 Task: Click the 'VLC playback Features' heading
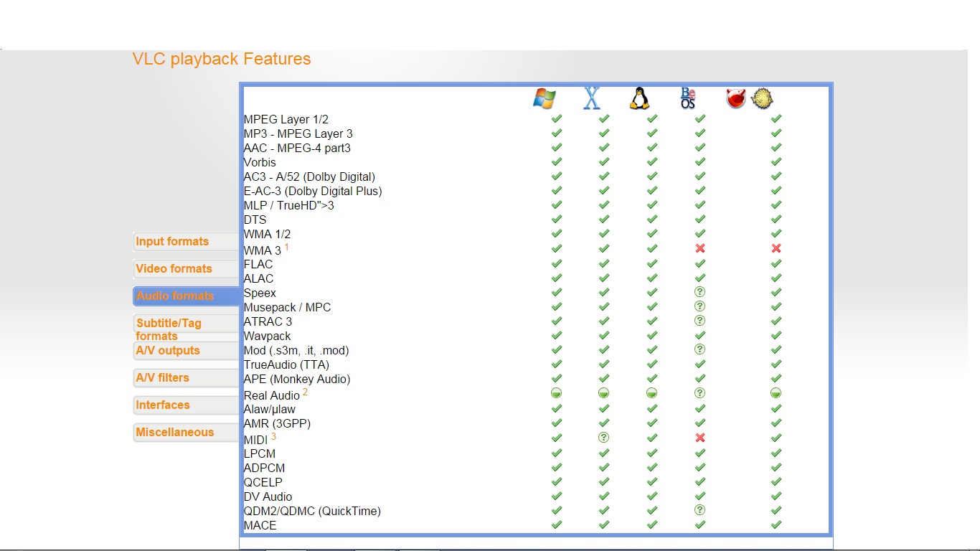pos(222,59)
